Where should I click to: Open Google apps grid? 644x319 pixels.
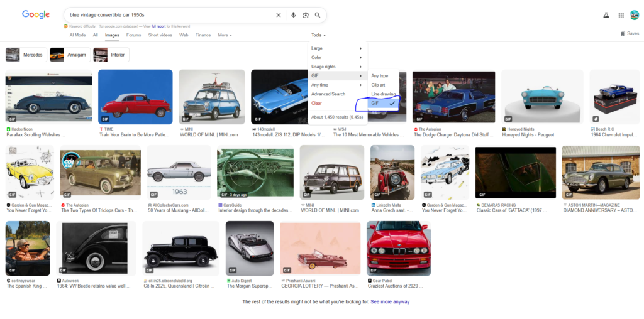[621, 15]
